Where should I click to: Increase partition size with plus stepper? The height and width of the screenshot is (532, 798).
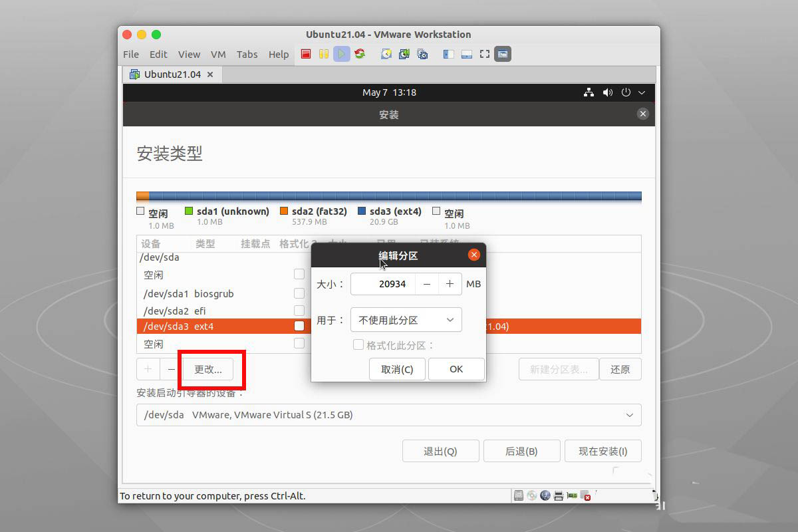tap(450, 284)
